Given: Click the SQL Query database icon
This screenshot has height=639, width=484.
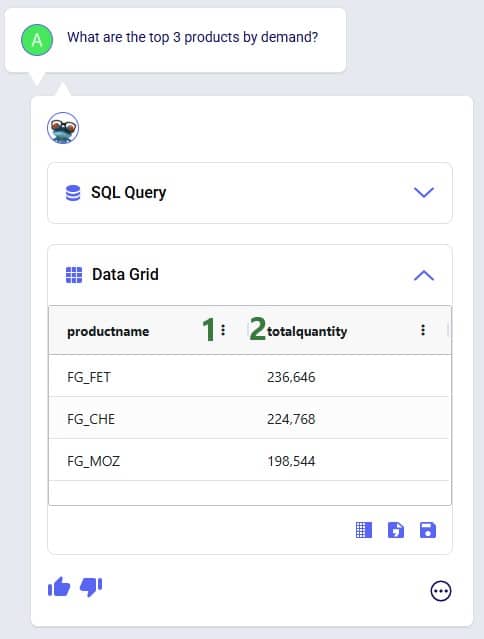Looking at the screenshot, I should coord(73,193).
